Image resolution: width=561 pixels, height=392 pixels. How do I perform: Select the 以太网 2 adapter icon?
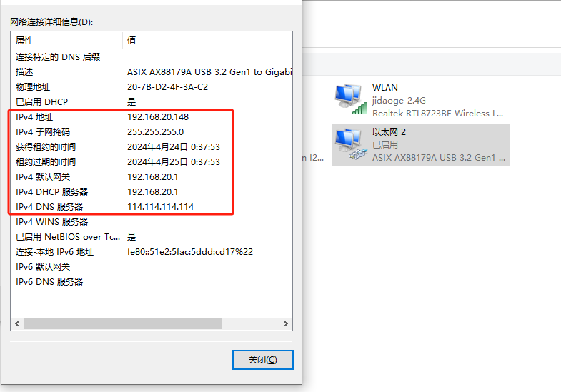[351, 144]
